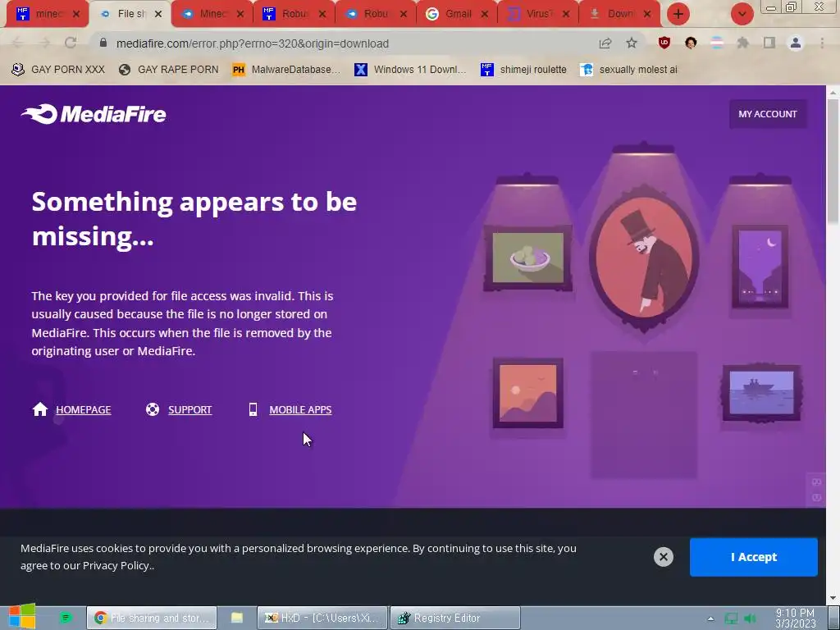Viewport: 840px width, 630px height.
Task: Switch to the Registry Editor taskbar window
Action: pos(455,618)
